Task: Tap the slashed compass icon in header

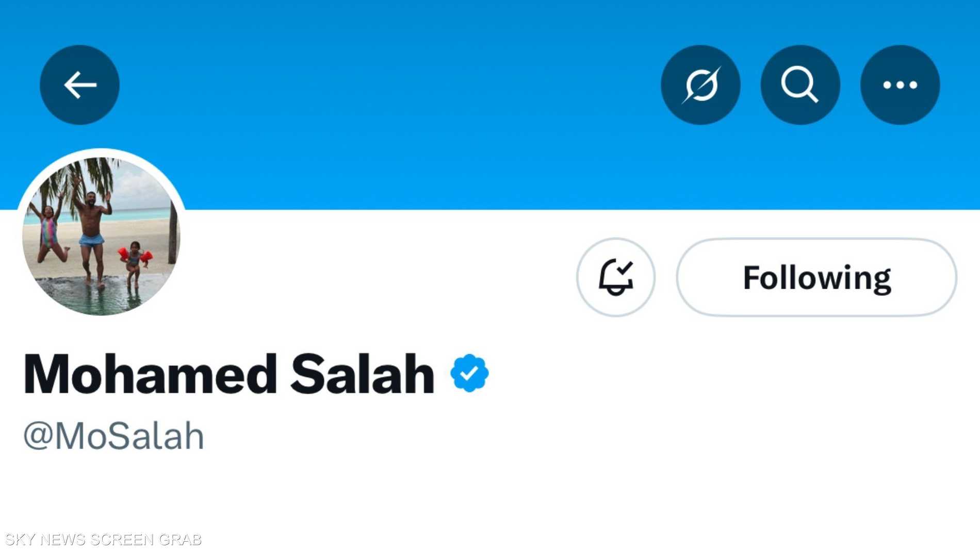Action: [x=700, y=85]
